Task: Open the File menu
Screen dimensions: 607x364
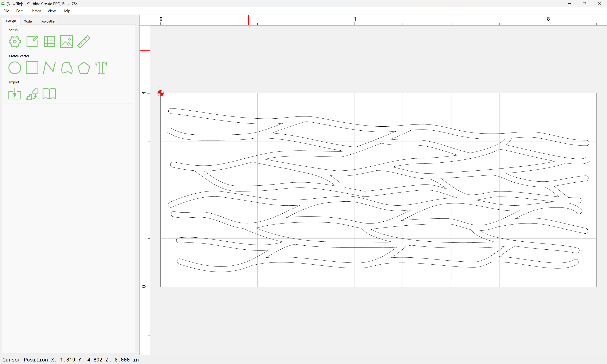Action: [6, 11]
